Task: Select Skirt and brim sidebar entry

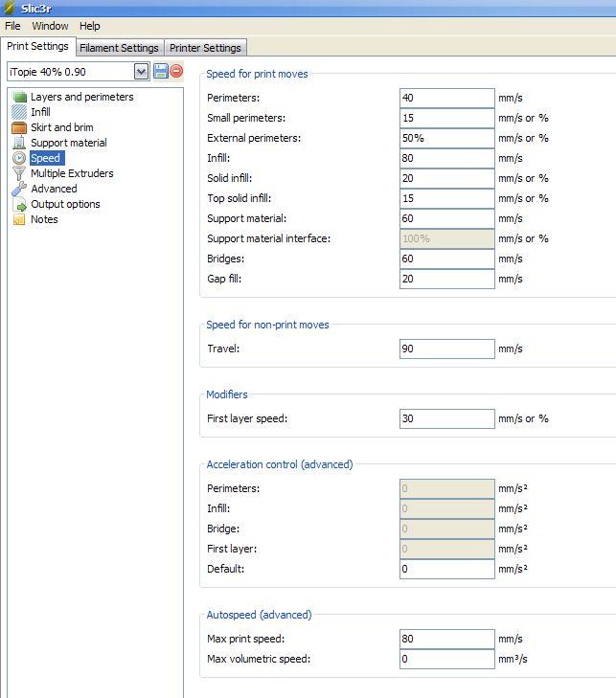Action: tap(62, 127)
